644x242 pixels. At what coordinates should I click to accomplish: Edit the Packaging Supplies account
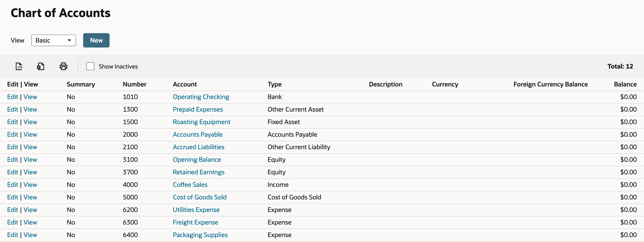[13, 235]
